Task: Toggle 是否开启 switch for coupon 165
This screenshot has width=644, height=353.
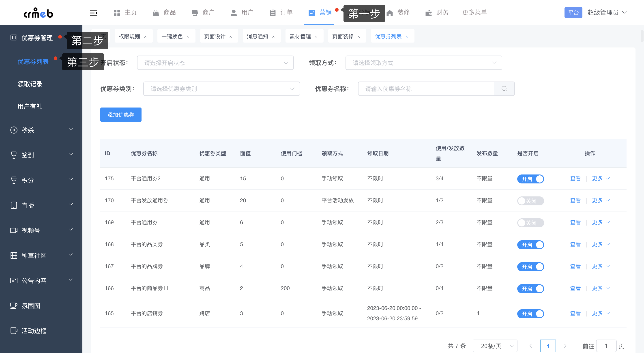Action: tap(530, 314)
